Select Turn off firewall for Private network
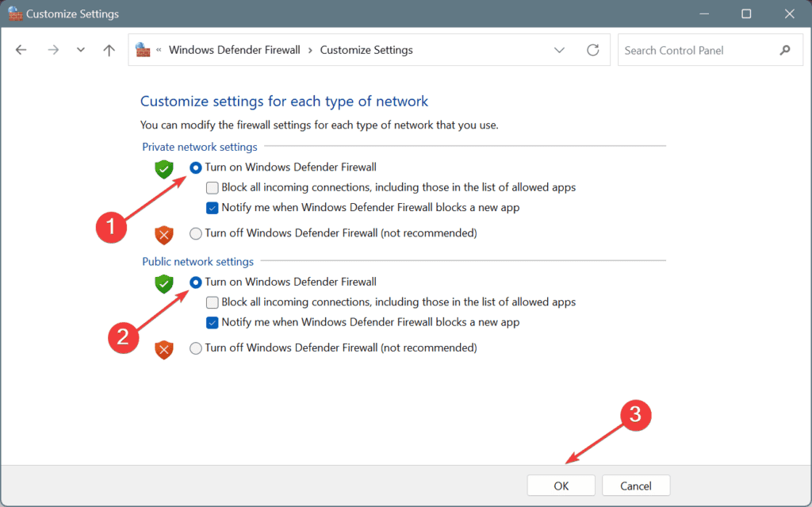 pos(195,233)
